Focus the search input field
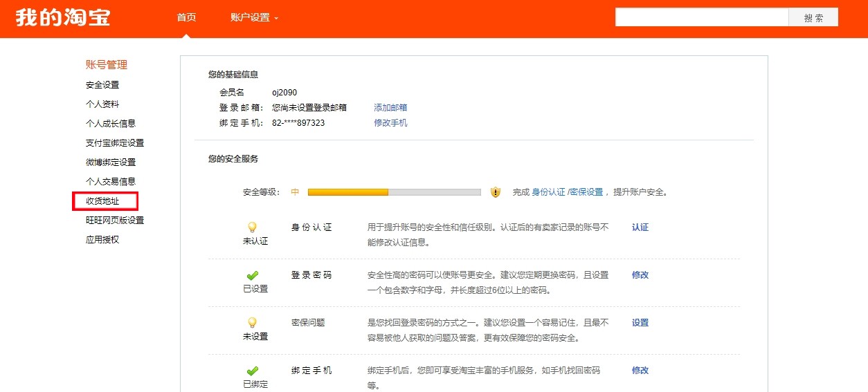 pyautogui.click(x=702, y=17)
